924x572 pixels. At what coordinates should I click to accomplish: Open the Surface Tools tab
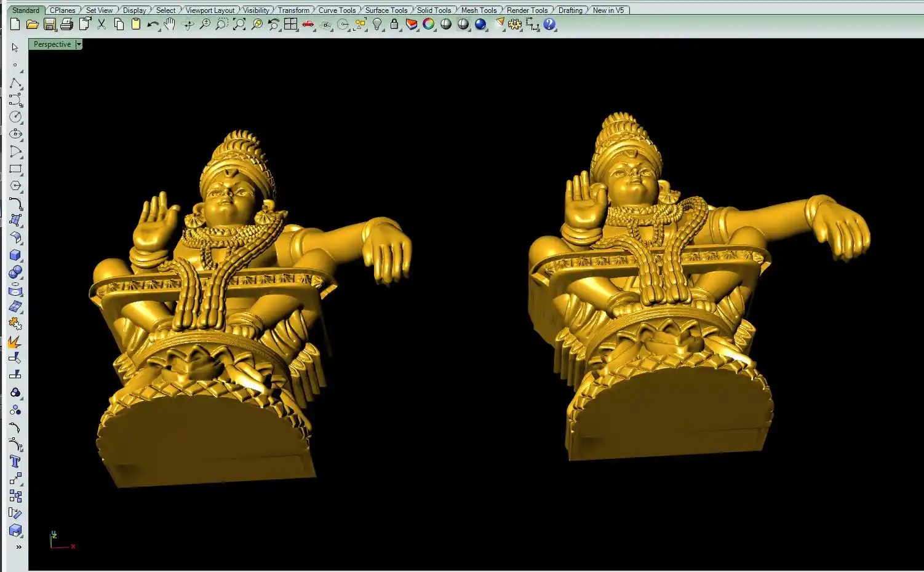pyautogui.click(x=386, y=10)
